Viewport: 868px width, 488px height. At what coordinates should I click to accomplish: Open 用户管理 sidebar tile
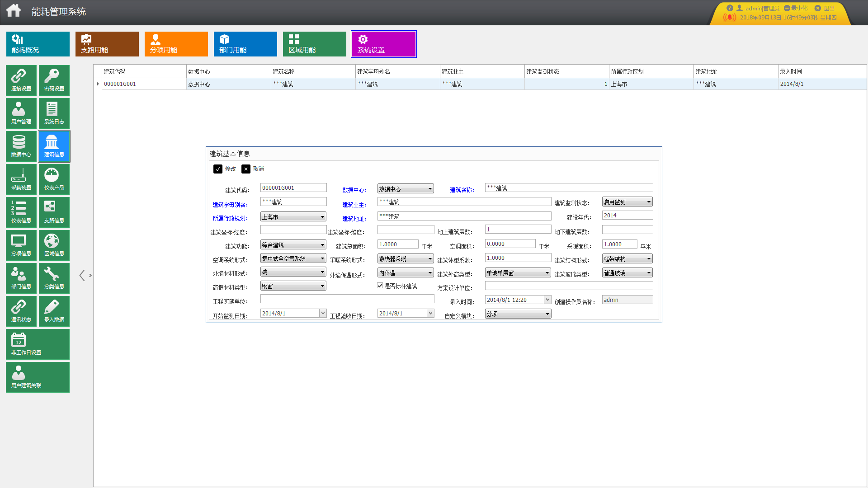pos(21,113)
